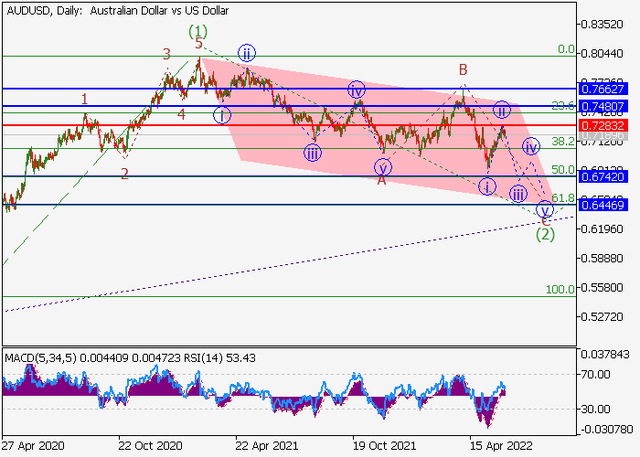The image size is (640, 457).
Task: Click the 0.0 Fibonacci level label
Action: click(565, 49)
